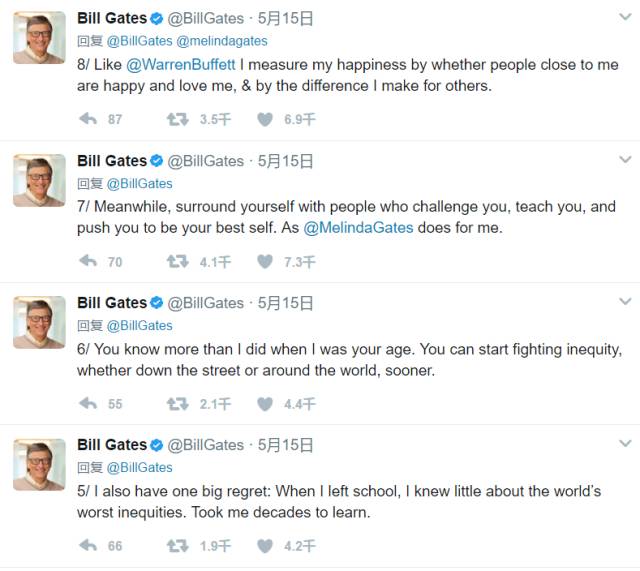The height and width of the screenshot is (571, 640).
Task: Like the 8/ happiness tweet
Action: pyautogui.click(x=265, y=119)
